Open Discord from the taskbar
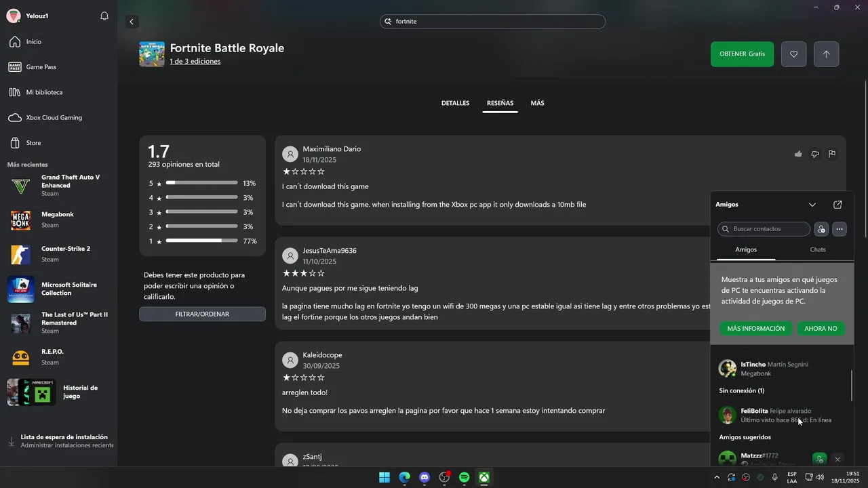This screenshot has height=488, width=868. [x=425, y=477]
